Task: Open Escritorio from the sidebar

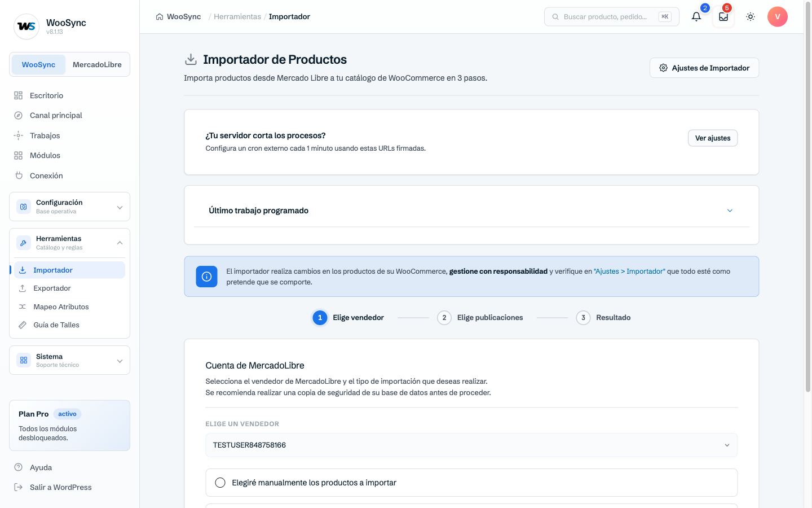Action: click(x=69, y=95)
